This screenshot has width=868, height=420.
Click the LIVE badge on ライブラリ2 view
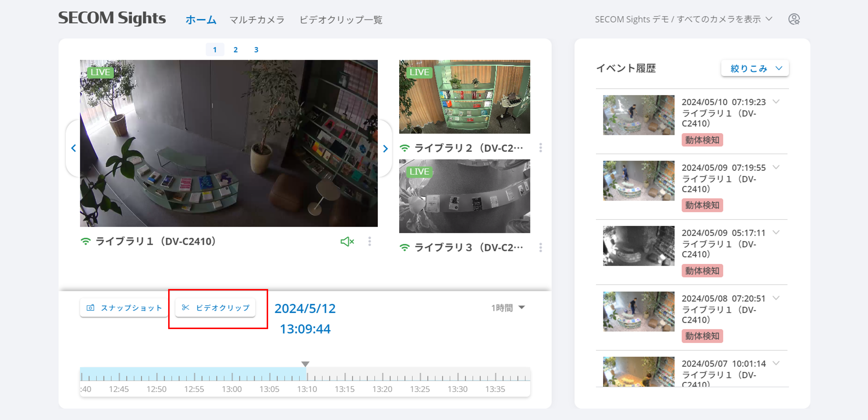[x=419, y=72]
